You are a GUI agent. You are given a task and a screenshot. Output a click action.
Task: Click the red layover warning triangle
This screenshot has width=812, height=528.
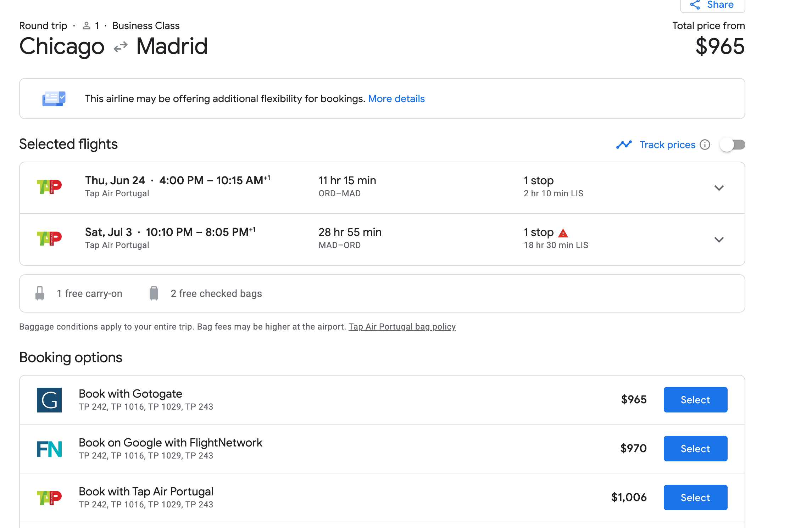pyautogui.click(x=563, y=233)
